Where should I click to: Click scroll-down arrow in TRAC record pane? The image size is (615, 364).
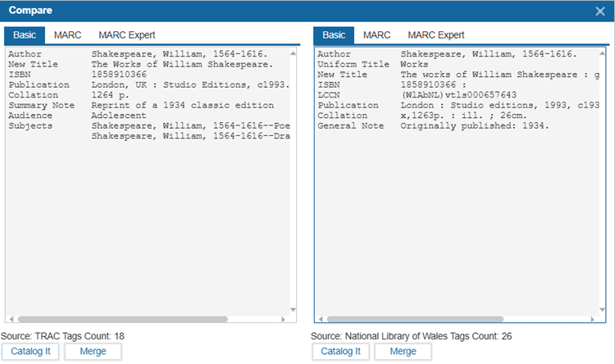(x=293, y=310)
